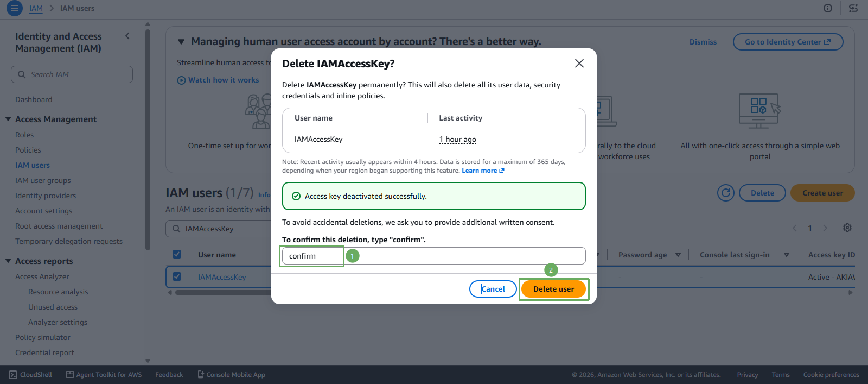Click Cancel in the delete dialog

[493, 289]
